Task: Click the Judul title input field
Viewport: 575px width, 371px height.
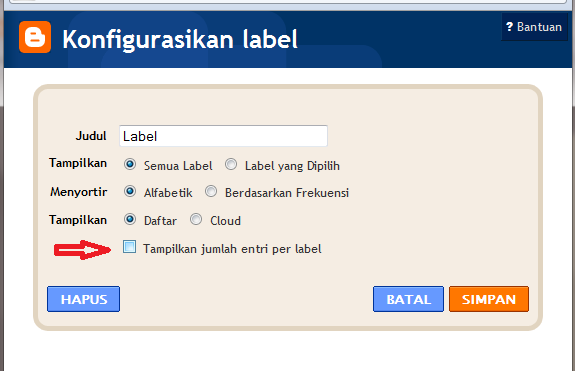Action: [223, 136]
